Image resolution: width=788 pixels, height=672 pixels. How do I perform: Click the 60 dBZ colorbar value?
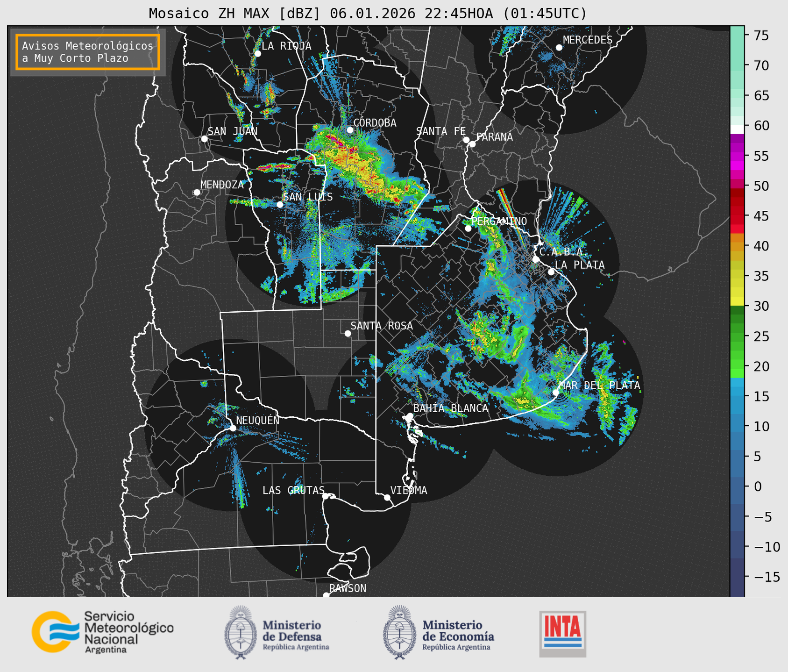(x=761, y=126)
